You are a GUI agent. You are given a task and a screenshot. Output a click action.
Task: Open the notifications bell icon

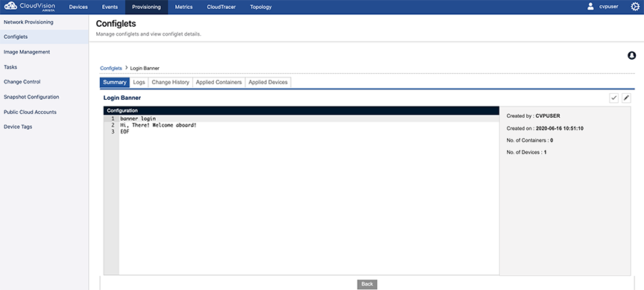pos(631,55)
